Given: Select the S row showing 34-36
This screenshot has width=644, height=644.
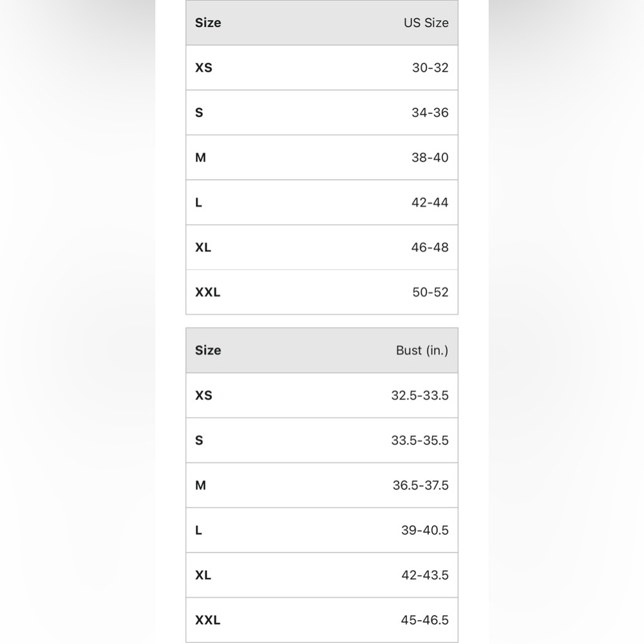Looking at the screenshot, I should [x=321, y=113].
